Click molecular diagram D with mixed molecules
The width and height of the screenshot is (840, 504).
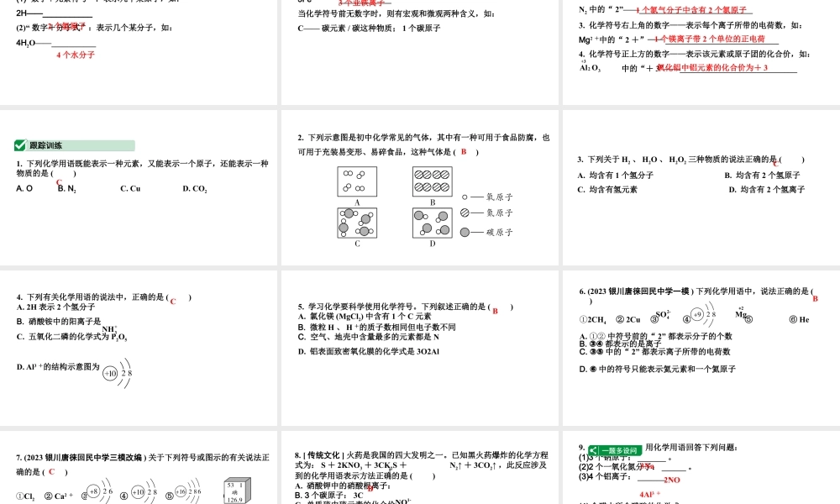click(433, 223)
